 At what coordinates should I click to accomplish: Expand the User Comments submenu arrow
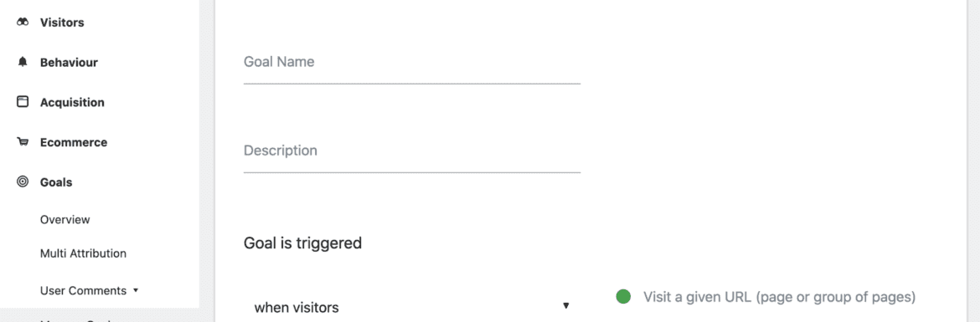pyautogui.click(x=136, y=290)
